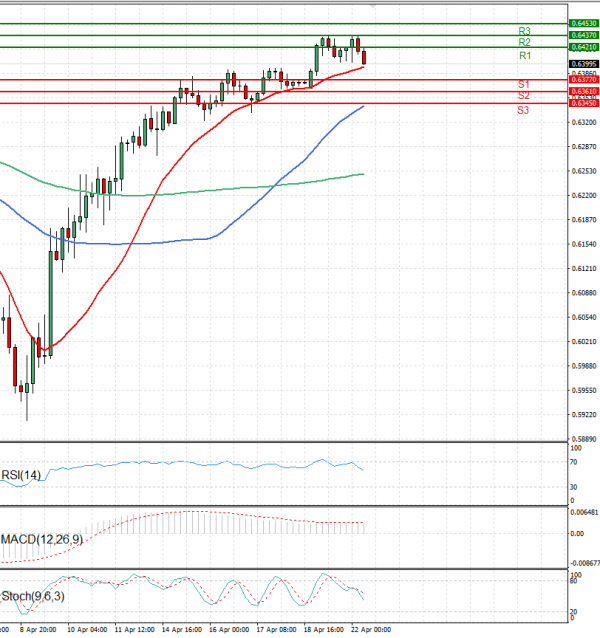Click the 17 Apr 08:00 time label
600x638 pixels.
[276, 629]
